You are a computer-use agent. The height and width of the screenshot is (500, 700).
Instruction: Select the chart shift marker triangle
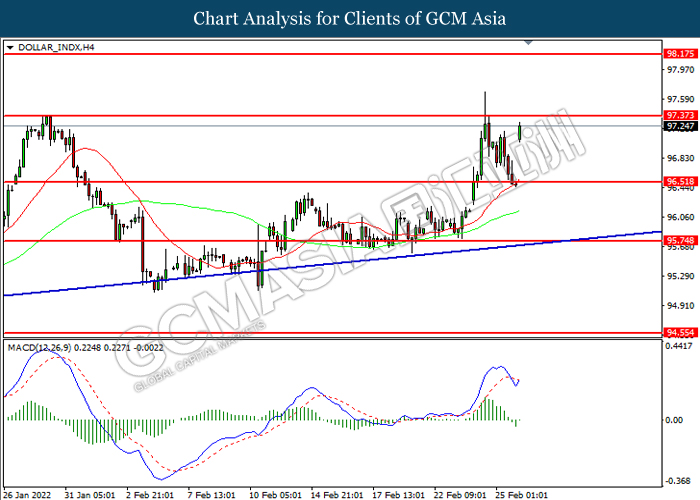(529, 43)
